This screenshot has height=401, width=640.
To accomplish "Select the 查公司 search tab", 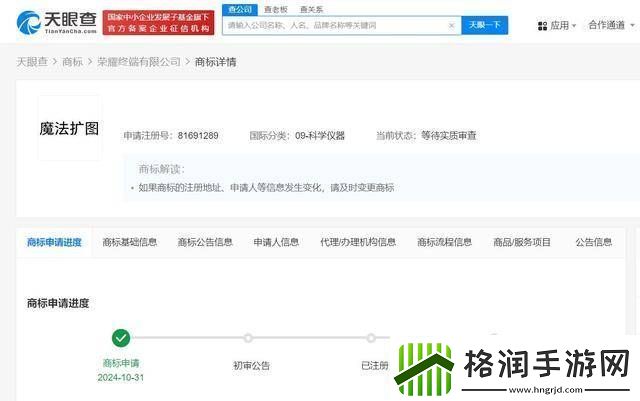I will (x=240, y=9).
